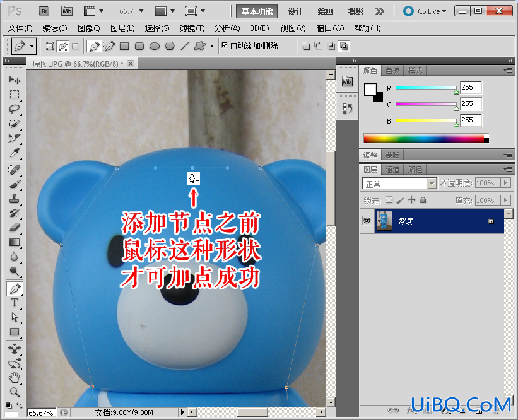Click the foreground color swatch in Color panel

370,89
